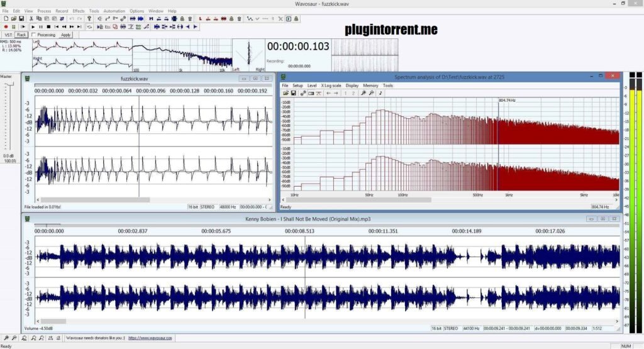Click horizontal scrollbar thumb of fuzzkick.wav window
The height and width of the screenshot is (349, 644).
(94, 199)
